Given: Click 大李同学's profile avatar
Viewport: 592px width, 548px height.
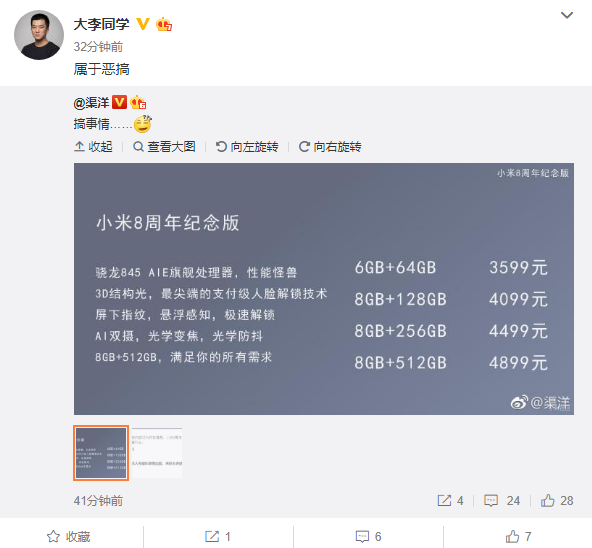Looking at the screenshot, I should pos(39,35).
